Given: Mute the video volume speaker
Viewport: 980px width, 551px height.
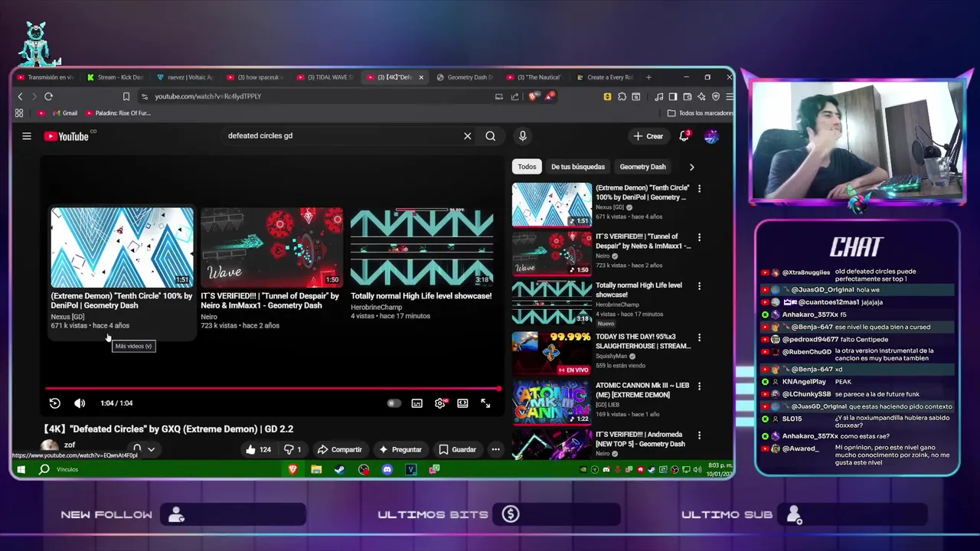Looking at the screenshot, I should pos(80,403).
